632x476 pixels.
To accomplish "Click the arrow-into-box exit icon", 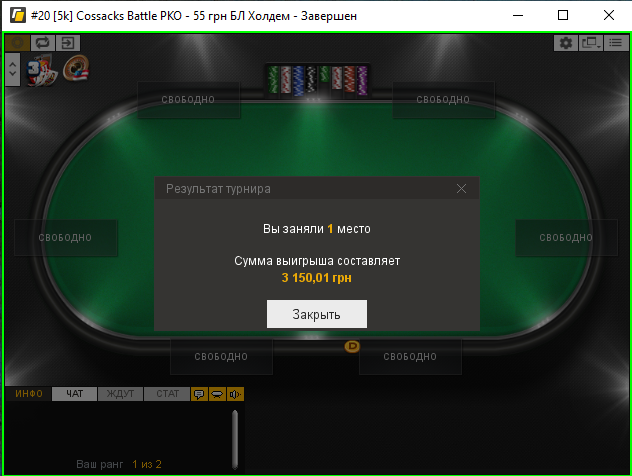I will click(x=68, y=43).
